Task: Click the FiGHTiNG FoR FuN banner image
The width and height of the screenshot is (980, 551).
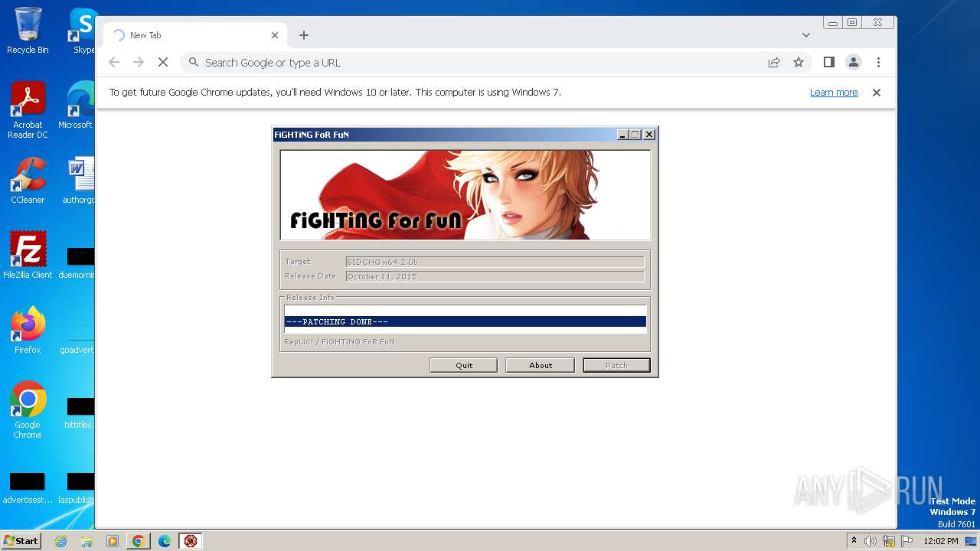Action: click(465, 195)
